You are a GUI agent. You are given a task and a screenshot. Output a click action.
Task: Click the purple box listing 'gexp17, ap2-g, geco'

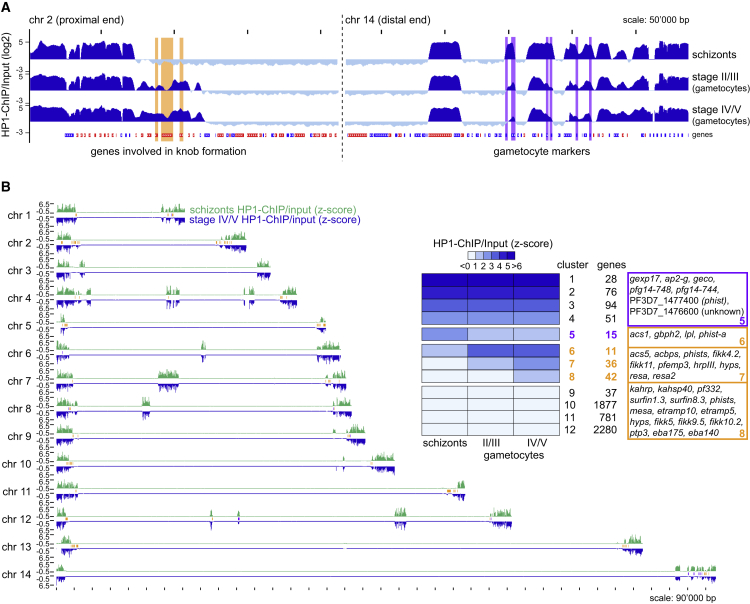687,299
